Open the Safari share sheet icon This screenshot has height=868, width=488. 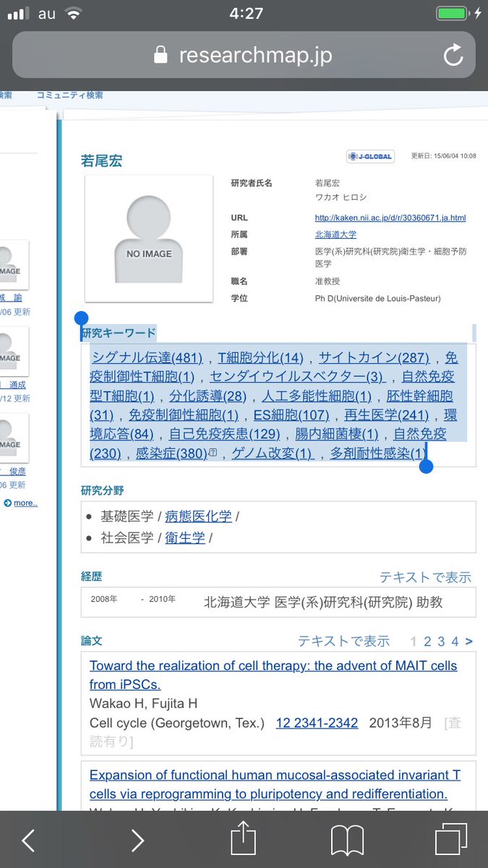pyautogui.click(x=244, y=838)
